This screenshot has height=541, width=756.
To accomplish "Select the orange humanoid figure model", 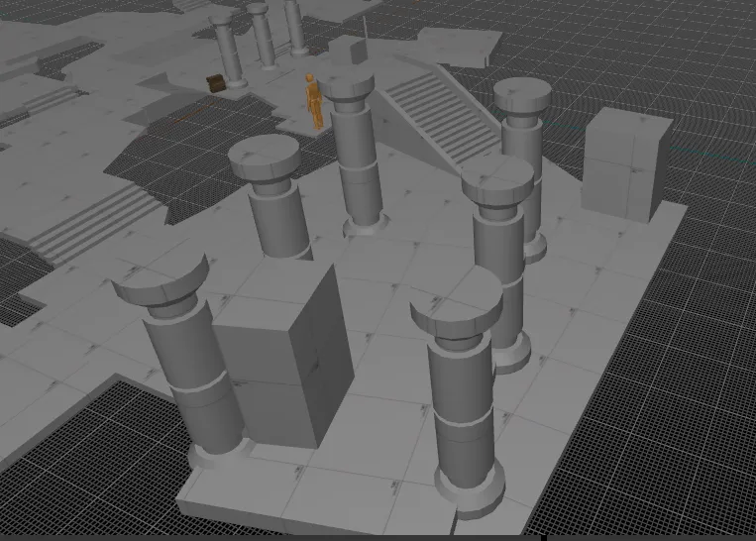I will click(x=313, y=102).
